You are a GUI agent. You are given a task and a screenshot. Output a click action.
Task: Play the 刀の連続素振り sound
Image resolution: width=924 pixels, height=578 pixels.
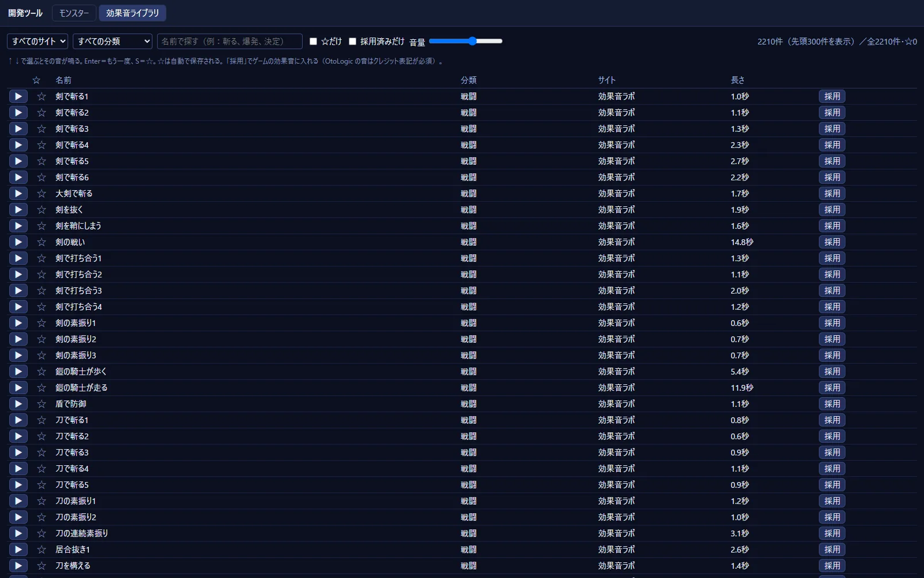pos(18,533)
